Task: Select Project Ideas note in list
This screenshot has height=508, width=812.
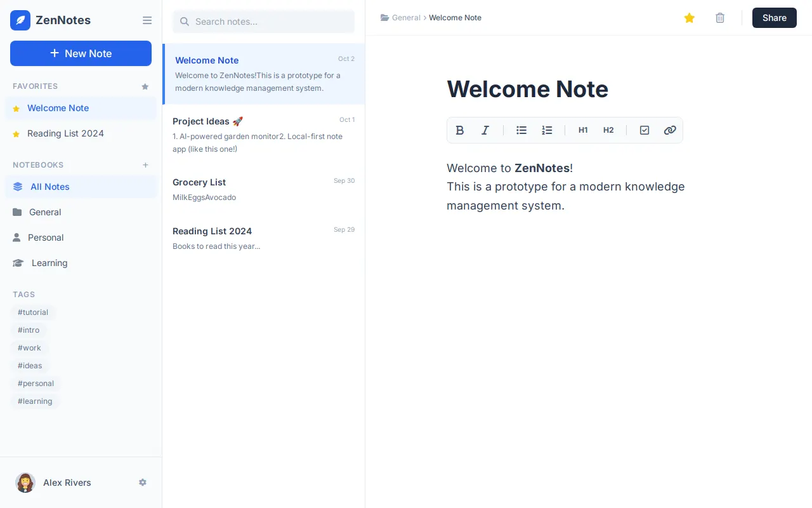Action: coord(264,135)
